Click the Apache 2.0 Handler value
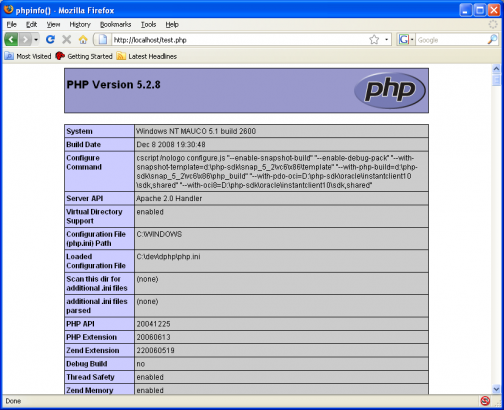 tap(169, 198)
